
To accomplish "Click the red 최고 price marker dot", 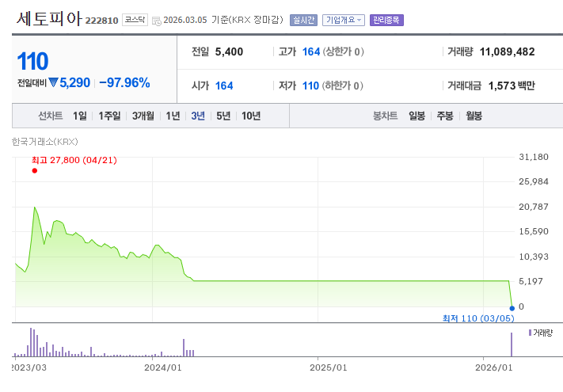I will click(x=35, y=170).
